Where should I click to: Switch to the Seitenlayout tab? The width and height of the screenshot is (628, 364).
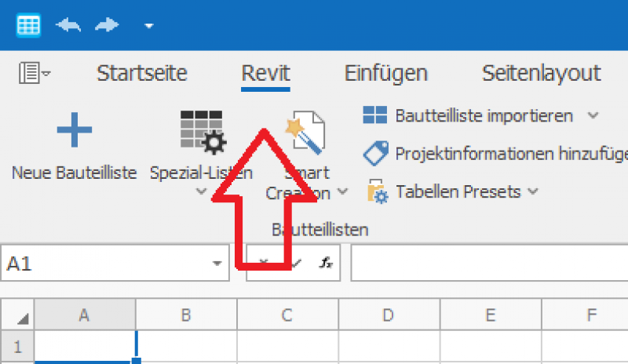point(541,74)
